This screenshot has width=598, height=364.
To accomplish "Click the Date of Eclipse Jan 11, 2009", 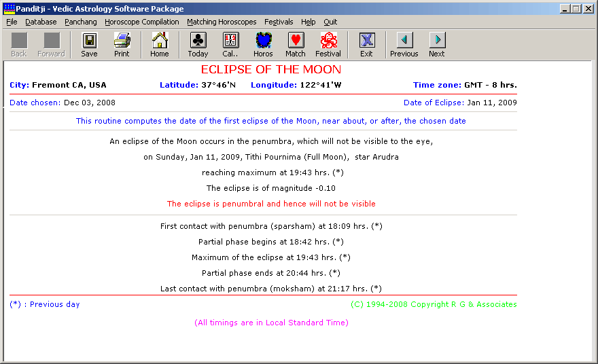I will pyautogui.click(x=492, y=103).
